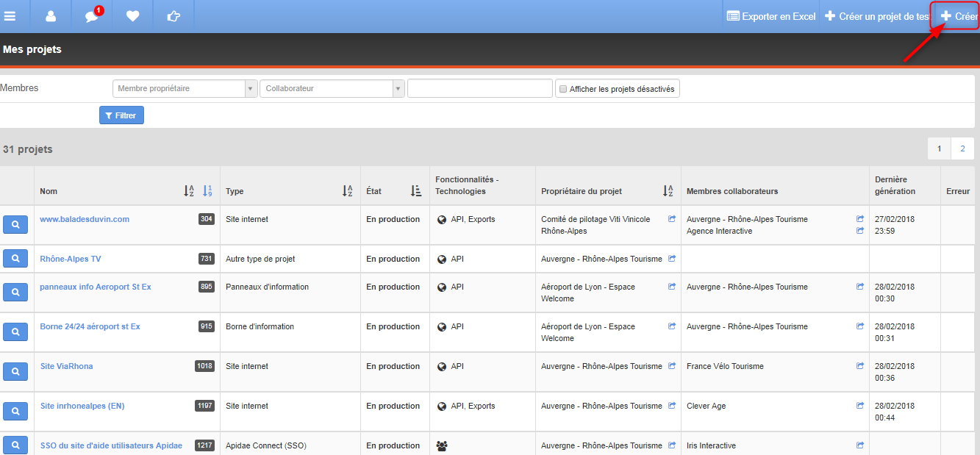
Task: Open Comité de pilotage Viti Vinicole owner link icon
Action: (671, 219)
